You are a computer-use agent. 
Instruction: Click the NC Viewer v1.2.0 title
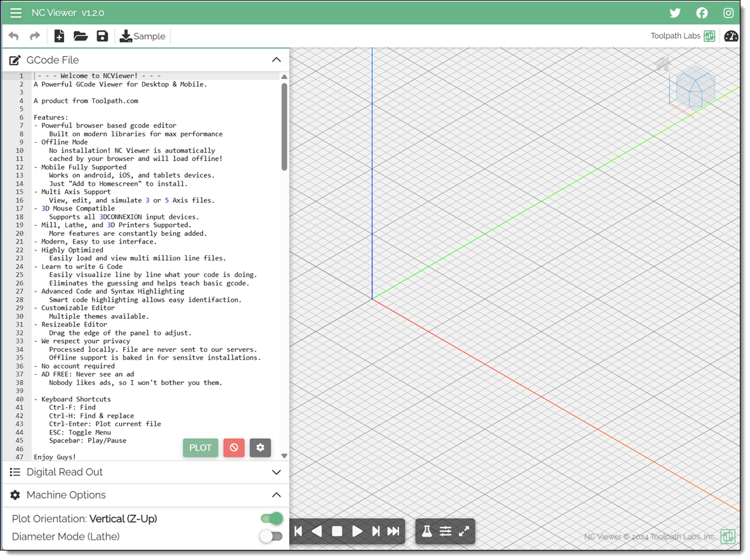click(68, 13)
